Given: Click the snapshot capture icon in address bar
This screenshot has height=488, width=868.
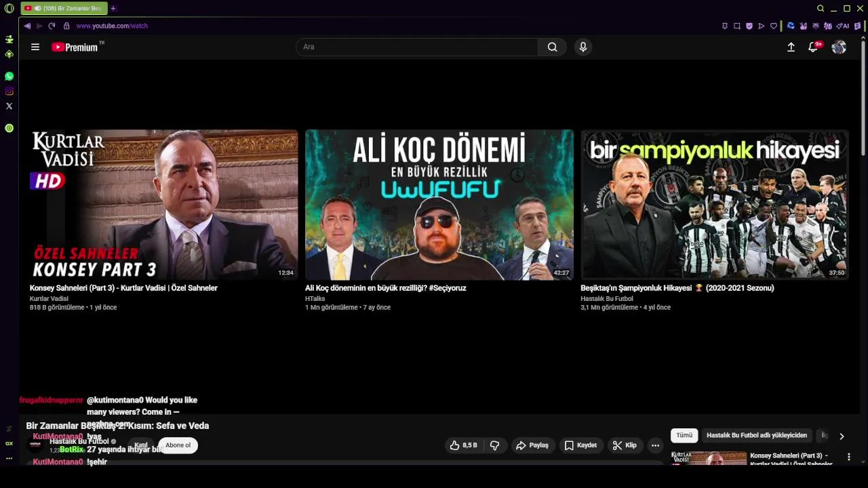Looking at the screenshot, I should click(737, 26).
